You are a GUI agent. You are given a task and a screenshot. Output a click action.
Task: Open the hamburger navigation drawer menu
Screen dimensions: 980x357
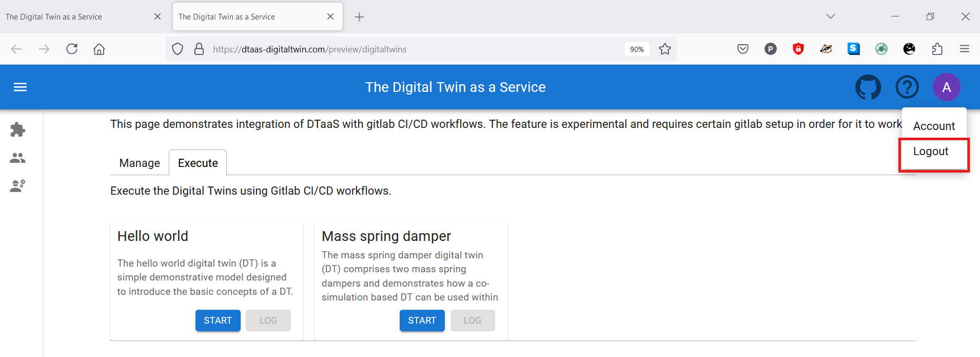coord(20,87)
